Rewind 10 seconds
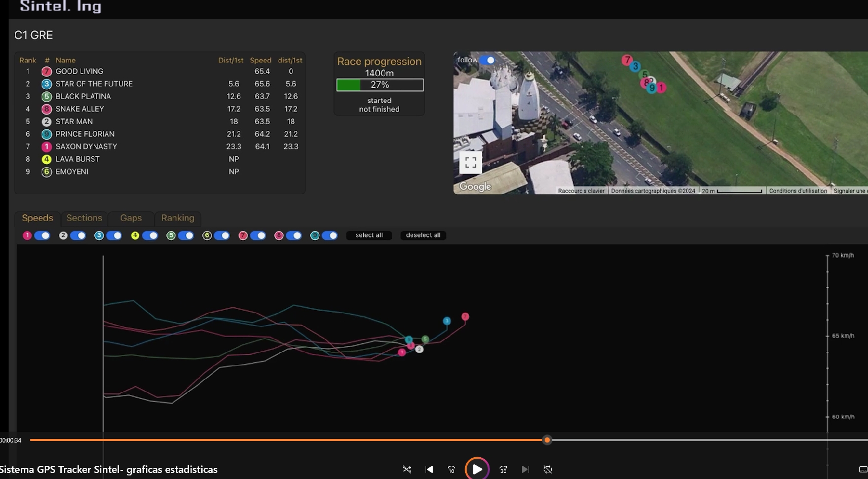868x479 pixels. 451,469
